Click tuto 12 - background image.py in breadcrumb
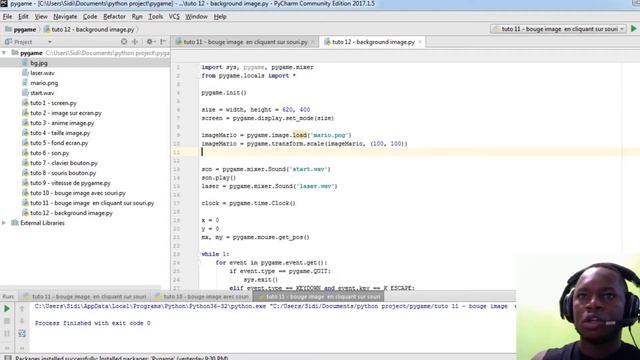 93,29
